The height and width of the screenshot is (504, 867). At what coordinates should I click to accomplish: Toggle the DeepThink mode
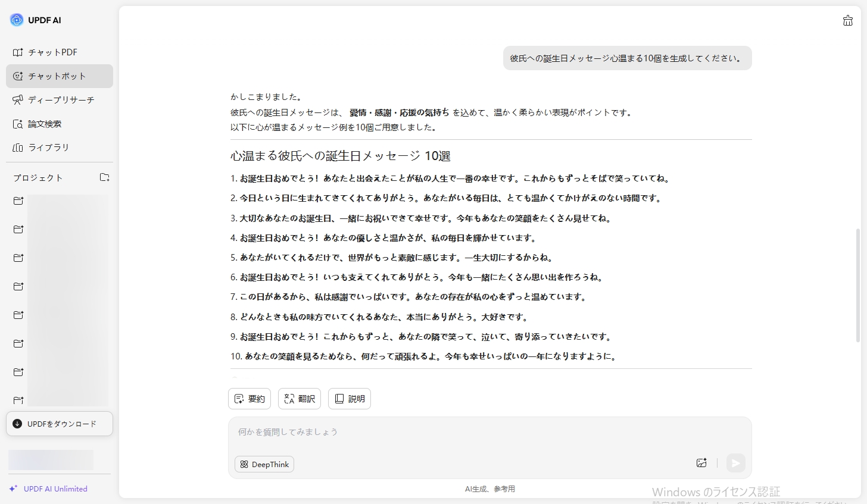[x=264, y=464]
